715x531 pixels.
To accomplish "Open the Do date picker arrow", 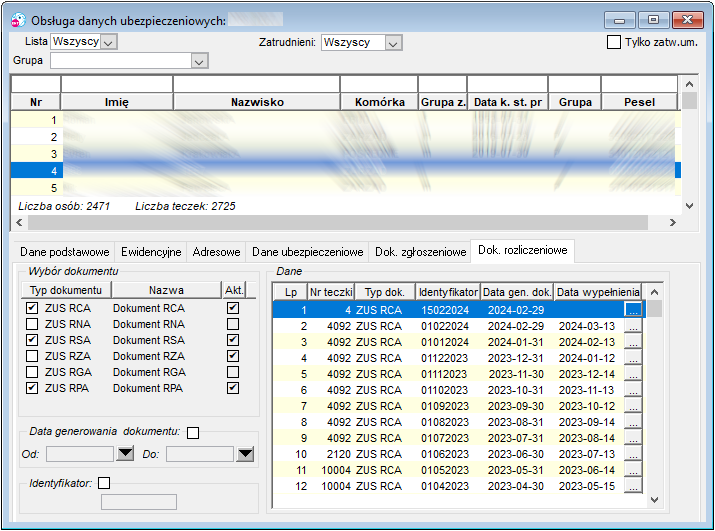I will point(245,453).
